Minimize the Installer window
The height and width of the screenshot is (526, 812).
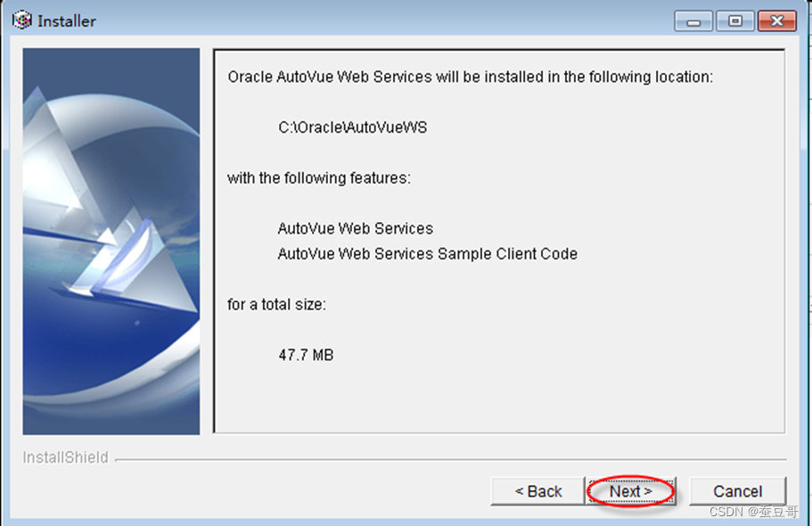(694, 21)
